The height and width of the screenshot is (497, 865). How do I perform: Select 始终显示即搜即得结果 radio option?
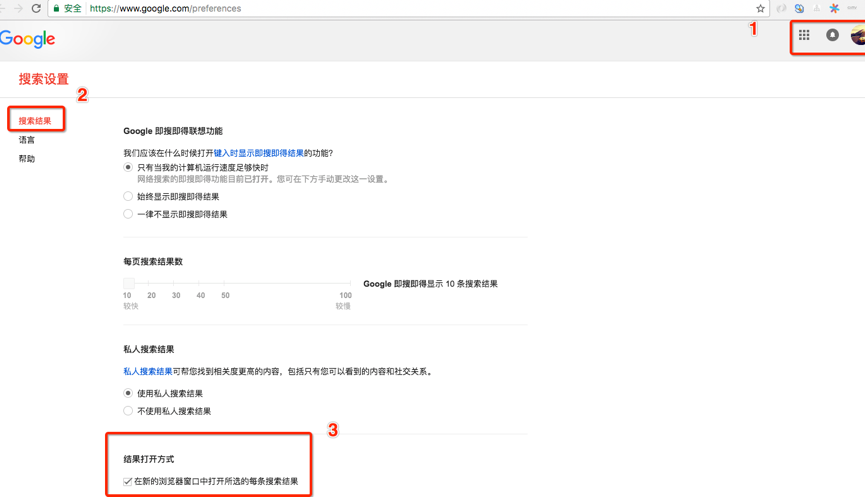coord(128,196)
